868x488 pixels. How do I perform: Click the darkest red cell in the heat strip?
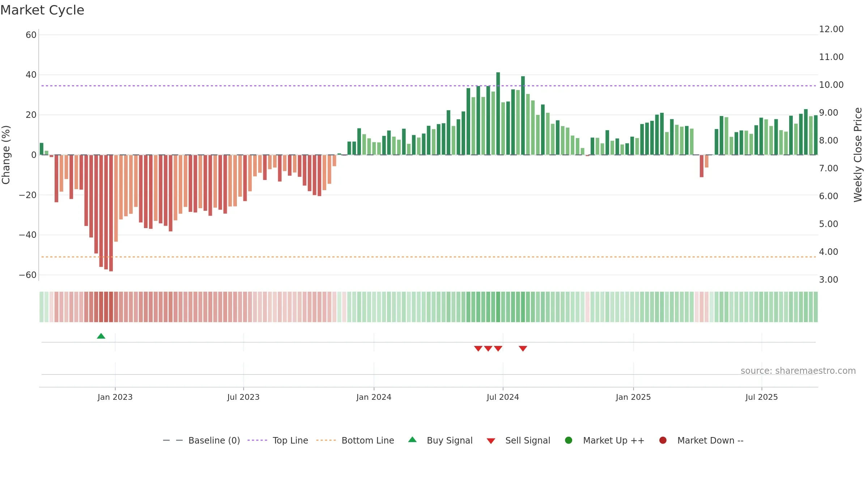tap(111, 307)
